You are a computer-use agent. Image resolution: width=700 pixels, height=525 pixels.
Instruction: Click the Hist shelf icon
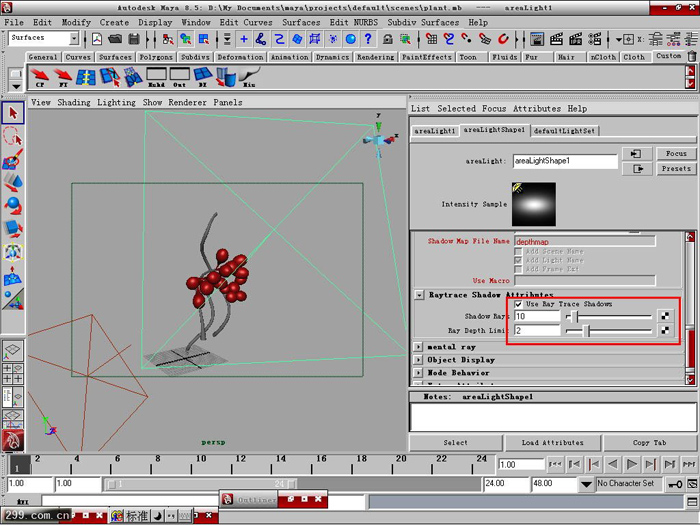249,77
